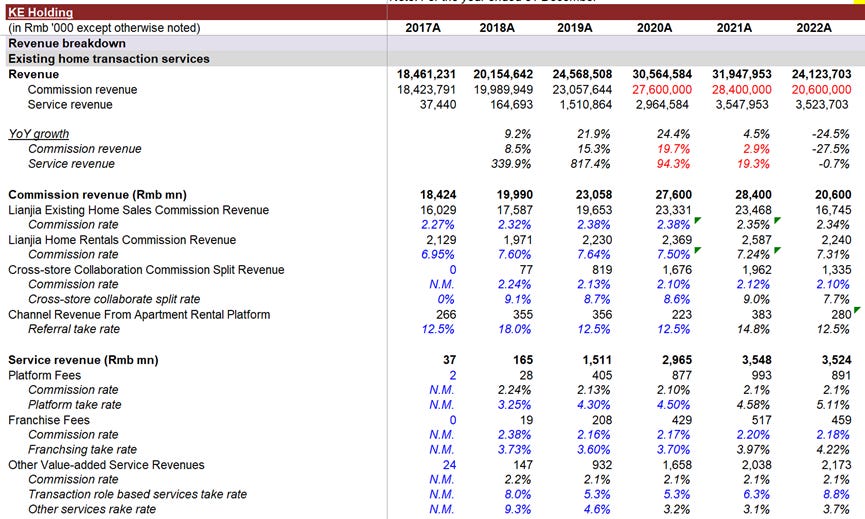The image size is (865, 519).
Task: Select Channel revenue 2022A value 280
Action: 841,314
